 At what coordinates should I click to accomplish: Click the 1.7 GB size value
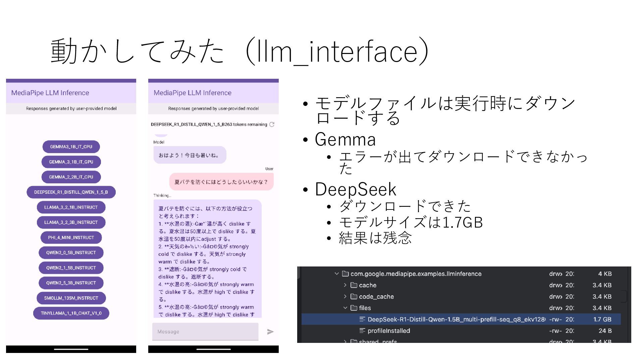pos(602,319)
